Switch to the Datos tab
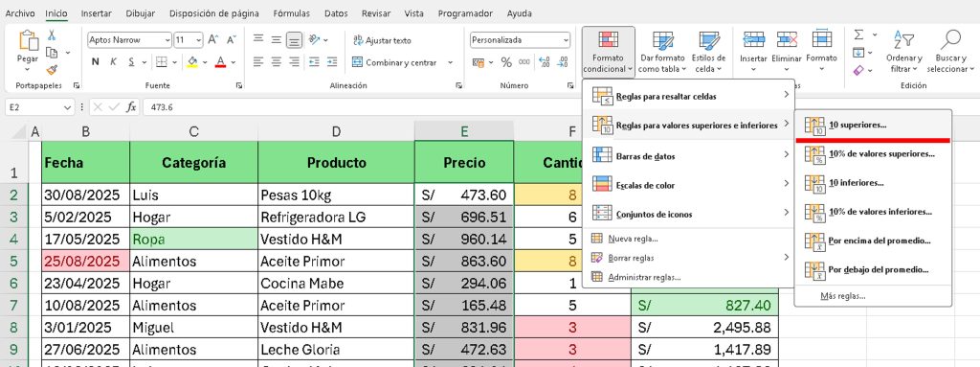Screen dimensions: 980x367 pyautogui.click(x=336, y=13)
